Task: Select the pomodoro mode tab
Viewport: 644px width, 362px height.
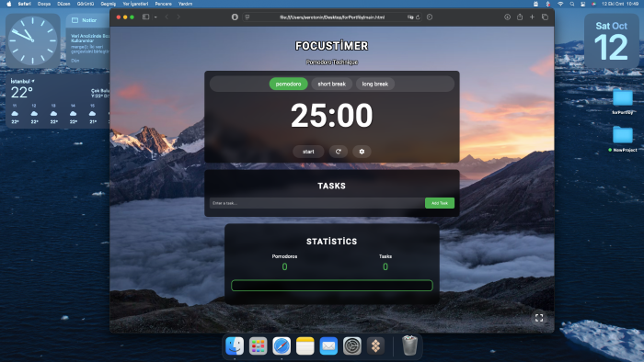Action: (288, 84)
